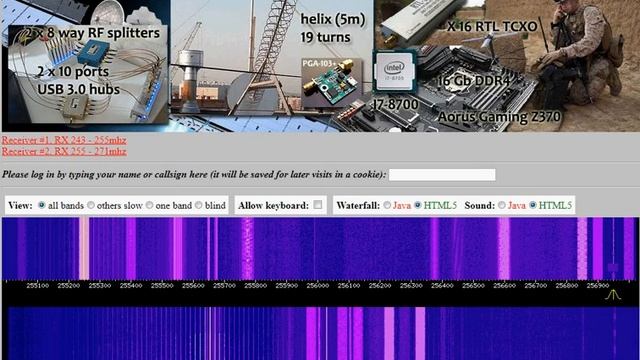Click the 256300 frequency scale label
The width and height of the screenshot is (640, 360).
click(411, 286)
